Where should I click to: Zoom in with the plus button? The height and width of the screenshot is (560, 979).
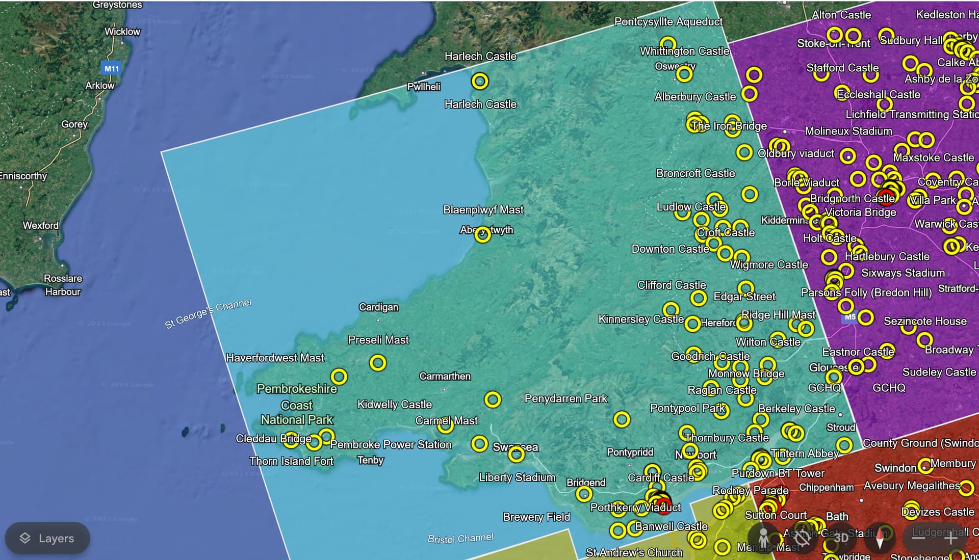[950, 538]
